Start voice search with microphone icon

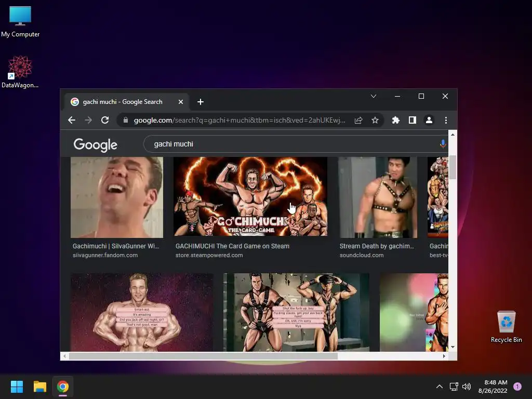pos(443,144)
